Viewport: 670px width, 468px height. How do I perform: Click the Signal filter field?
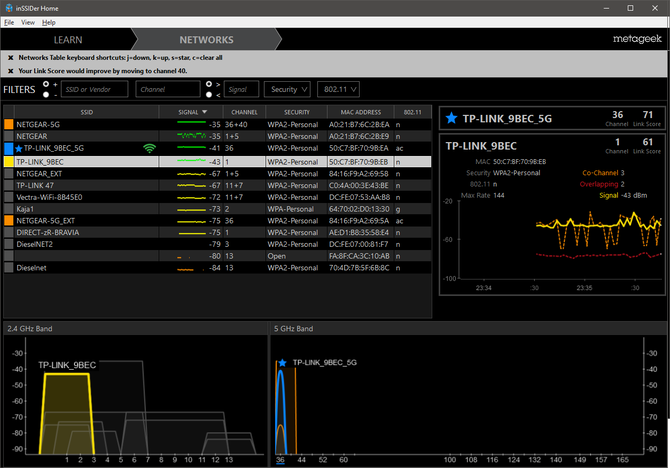click(x=241, y=89)
